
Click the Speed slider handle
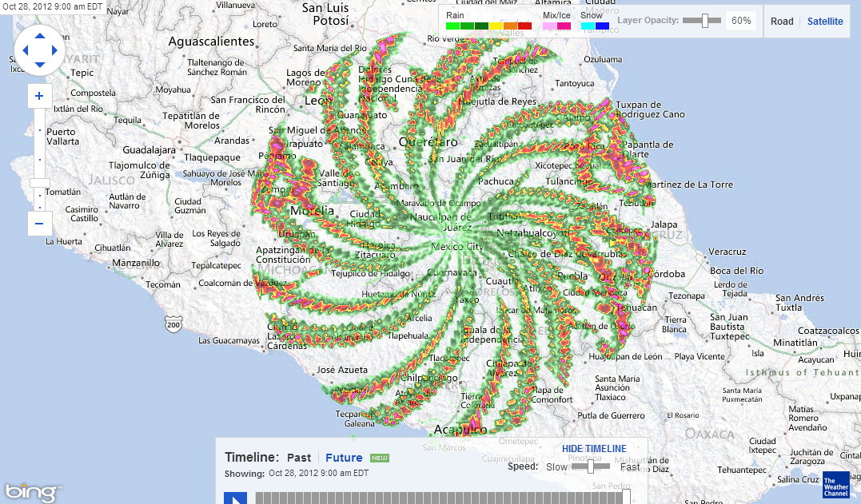click(590, 466)
